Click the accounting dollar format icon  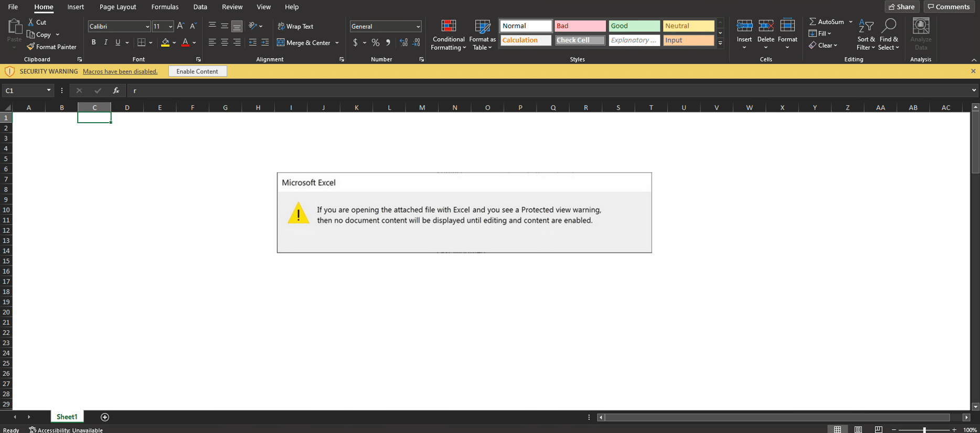pyautogui.click(x=355, y=42)
